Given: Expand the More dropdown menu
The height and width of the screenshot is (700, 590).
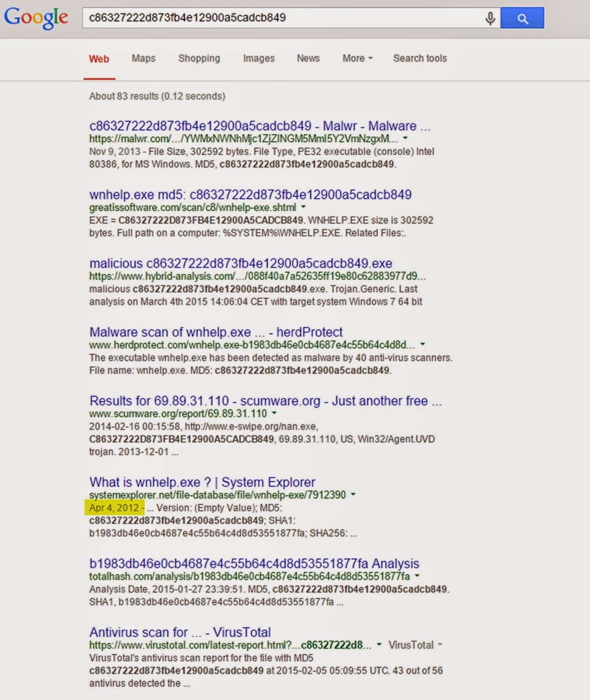Looking at the screenshot, I should [x=358, y=58].
